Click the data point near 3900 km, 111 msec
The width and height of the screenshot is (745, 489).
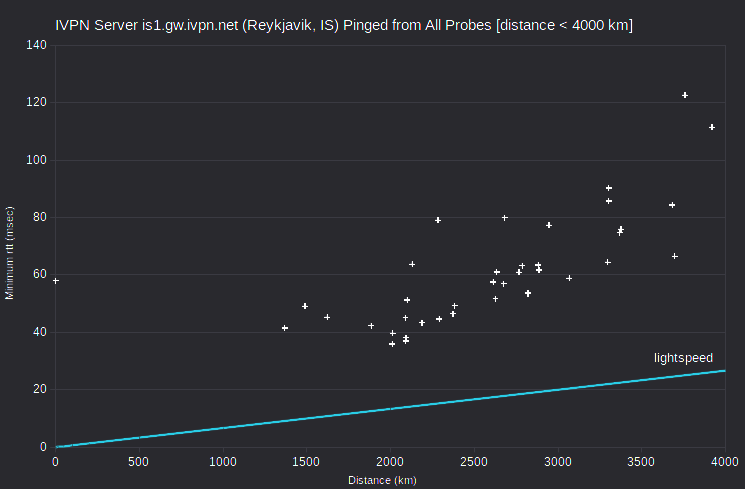[x=712, y=127]
